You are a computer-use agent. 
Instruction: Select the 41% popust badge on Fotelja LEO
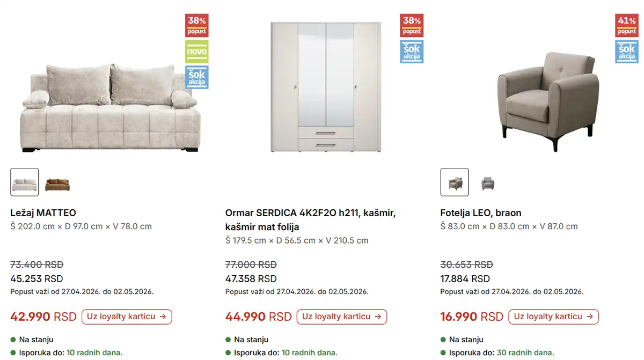(x=626, y=25)
